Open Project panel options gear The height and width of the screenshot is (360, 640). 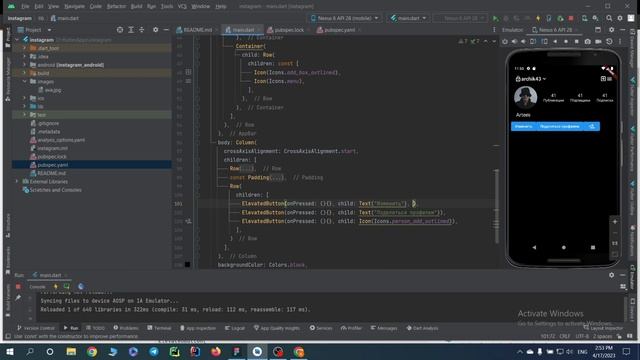(156, 30)
